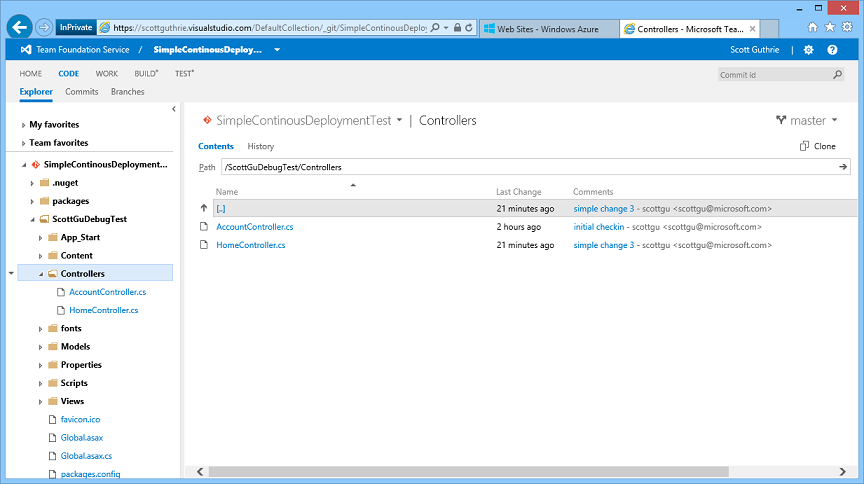Open AccountController.cs link in file list

[255, 227]
